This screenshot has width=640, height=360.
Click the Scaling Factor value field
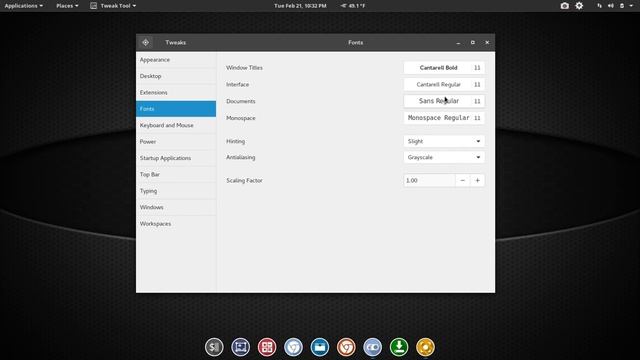click(429, 180)
